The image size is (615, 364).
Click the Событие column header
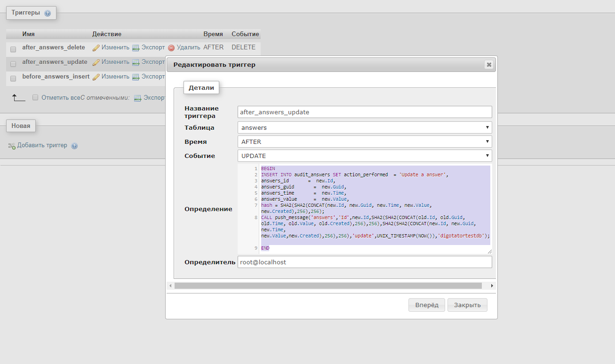pos(245,34)
